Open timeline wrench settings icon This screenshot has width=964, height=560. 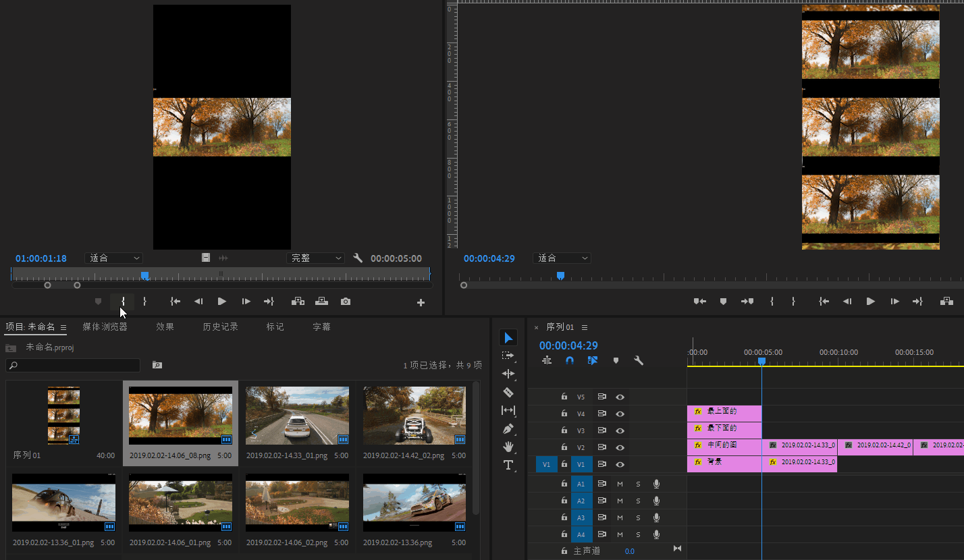pyautogui.click(x=638, y=360)
